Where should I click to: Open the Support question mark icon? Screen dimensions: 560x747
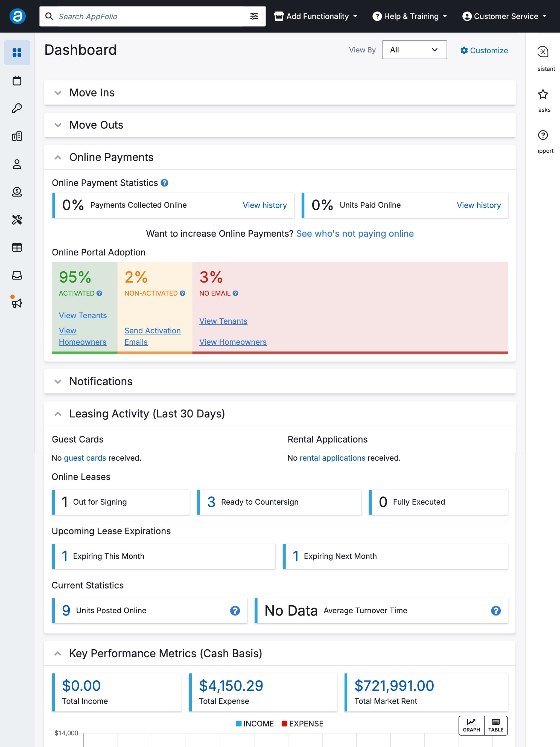click(x=543, y=135)
